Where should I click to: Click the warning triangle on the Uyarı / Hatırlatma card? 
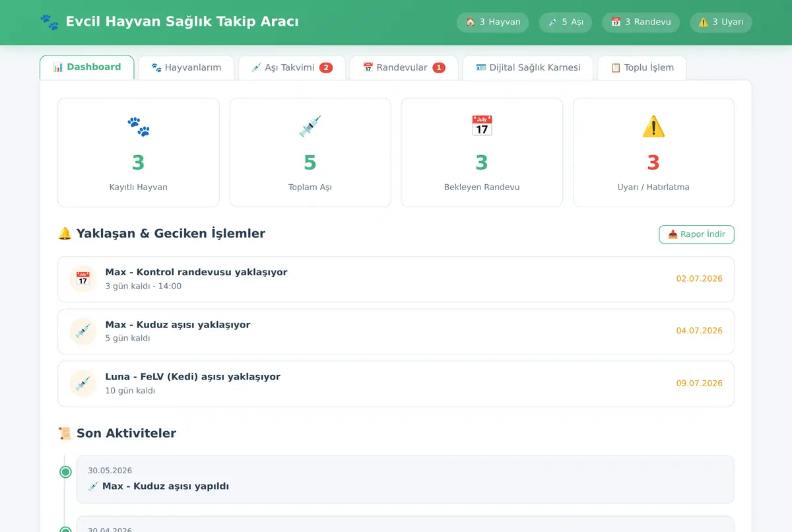point(653,126)
